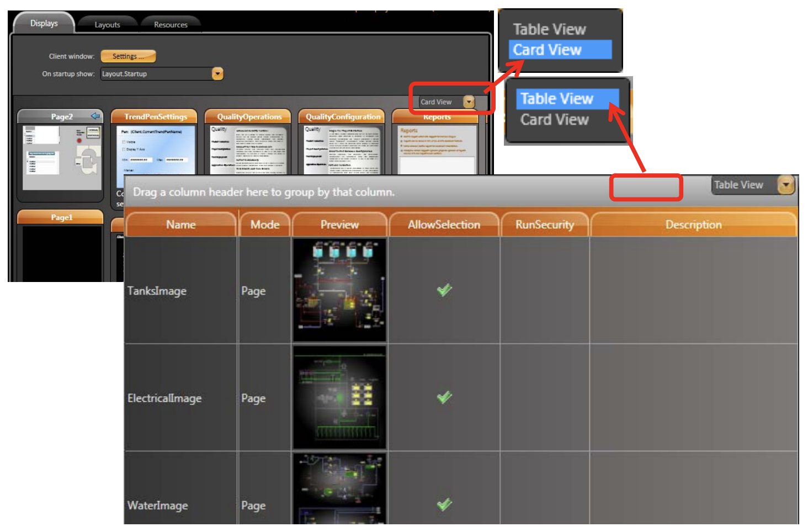Toggle the AllowSelection checkmark for TanksImage

(x=444, y=290)
